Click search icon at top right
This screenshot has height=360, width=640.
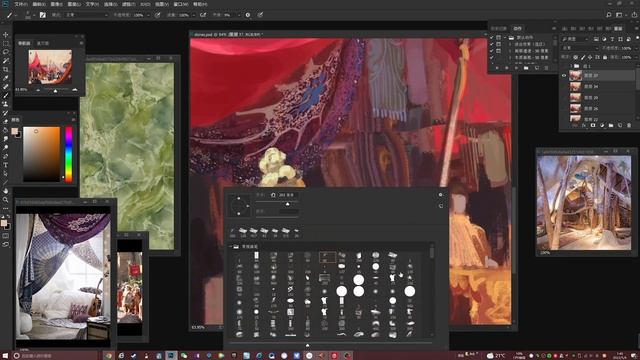pos(609,15)
